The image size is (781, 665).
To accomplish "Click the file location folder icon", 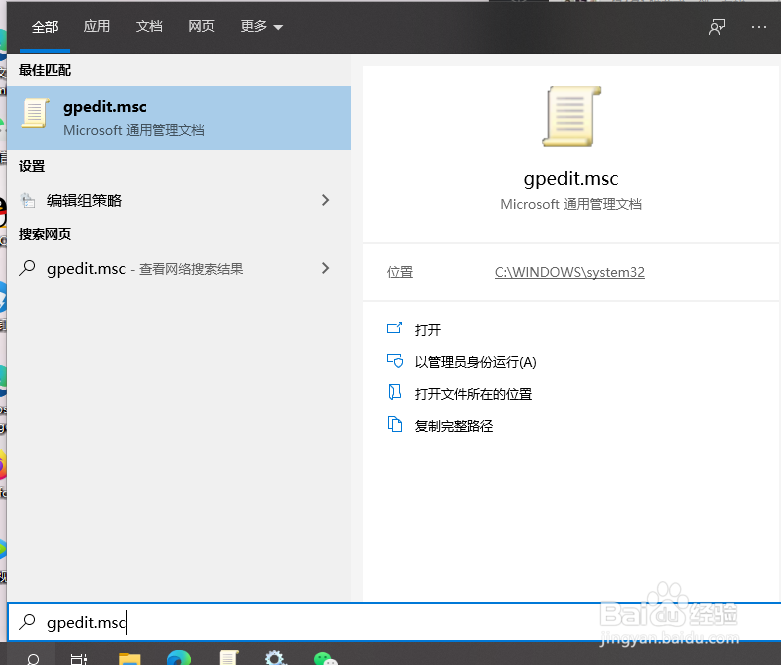I will [394, 393].
